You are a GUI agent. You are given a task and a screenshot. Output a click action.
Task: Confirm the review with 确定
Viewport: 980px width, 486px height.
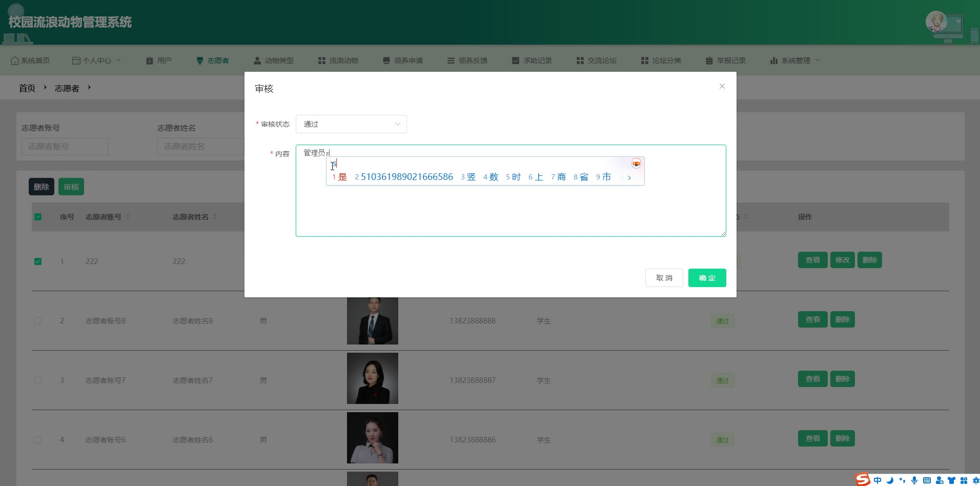(x=707, y=278)
